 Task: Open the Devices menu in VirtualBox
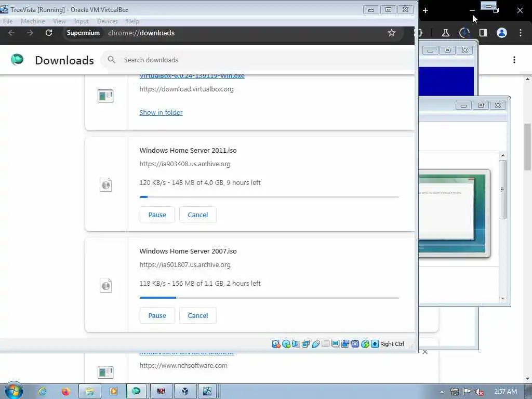(x=107, y=21)
